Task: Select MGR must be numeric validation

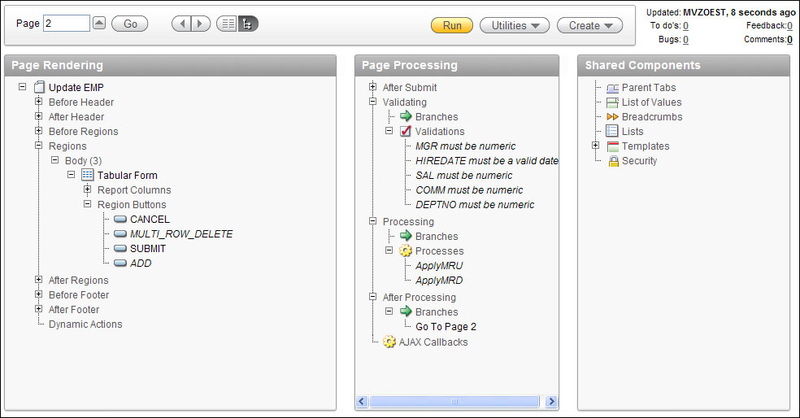Action: [465, 146]
